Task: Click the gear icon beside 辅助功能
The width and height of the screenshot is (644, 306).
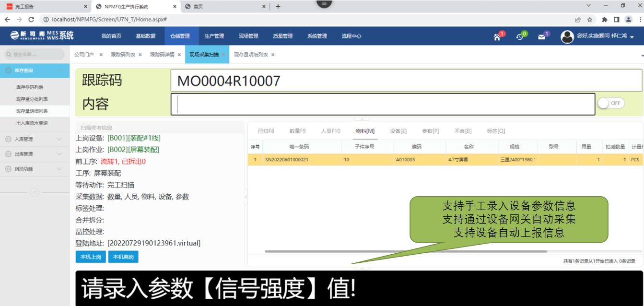Action: click(8, 169)
